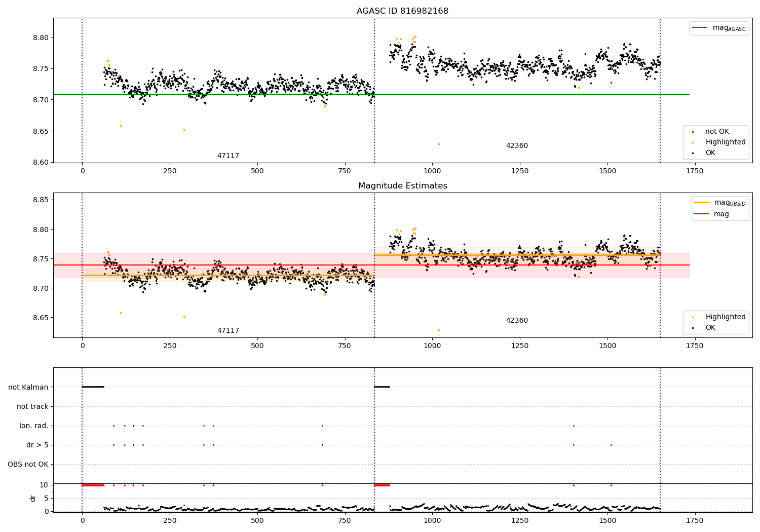Click the 8.60 y-tick of top plot
The width and height of the screenshot is (760, 532).
41,163
